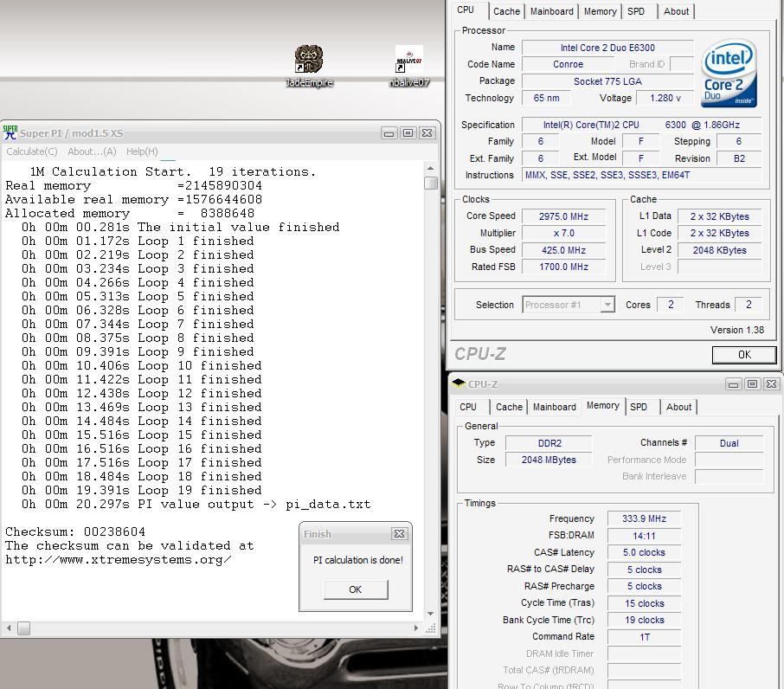The image size is (784, 689).
Task: Click the memory Frequency value 333.9 MHz
Action: pos(644,519)
